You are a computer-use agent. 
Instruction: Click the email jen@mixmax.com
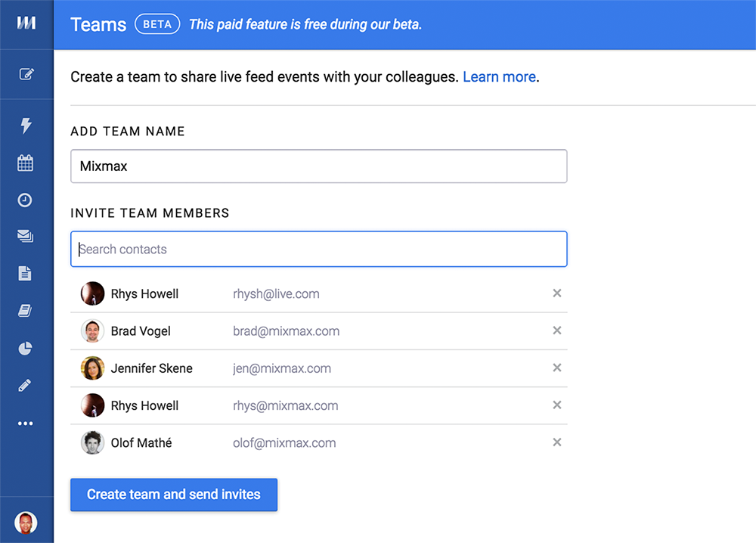coord(282,368)
